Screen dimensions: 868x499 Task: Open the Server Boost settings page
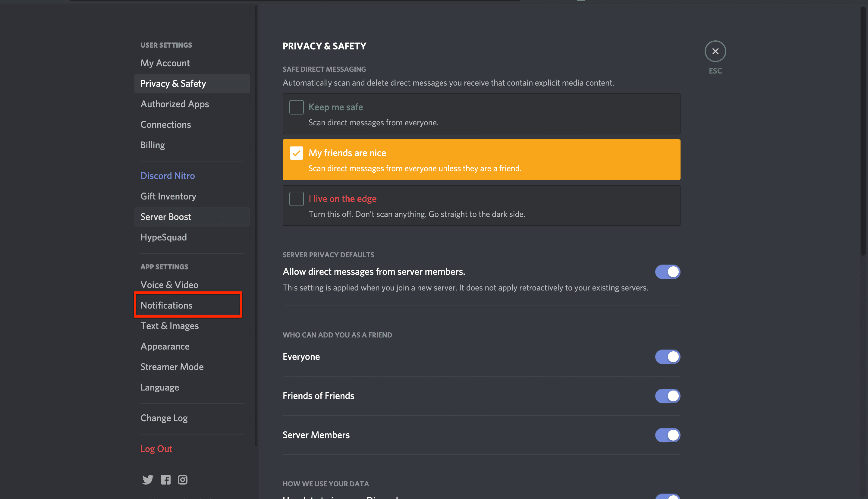pos(166,216)
